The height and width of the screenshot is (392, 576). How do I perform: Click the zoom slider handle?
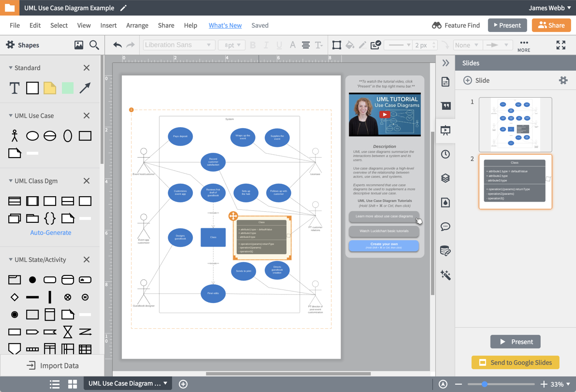click(x=484, y=384)
